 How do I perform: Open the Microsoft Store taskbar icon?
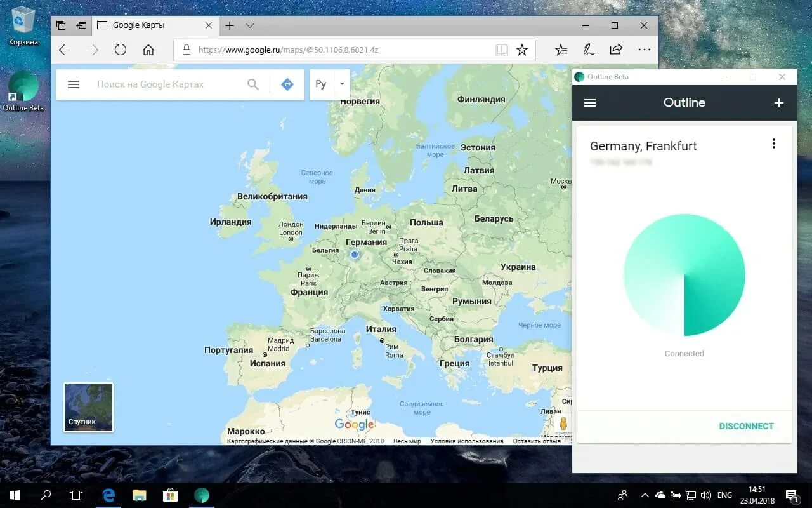pos(170,495)
